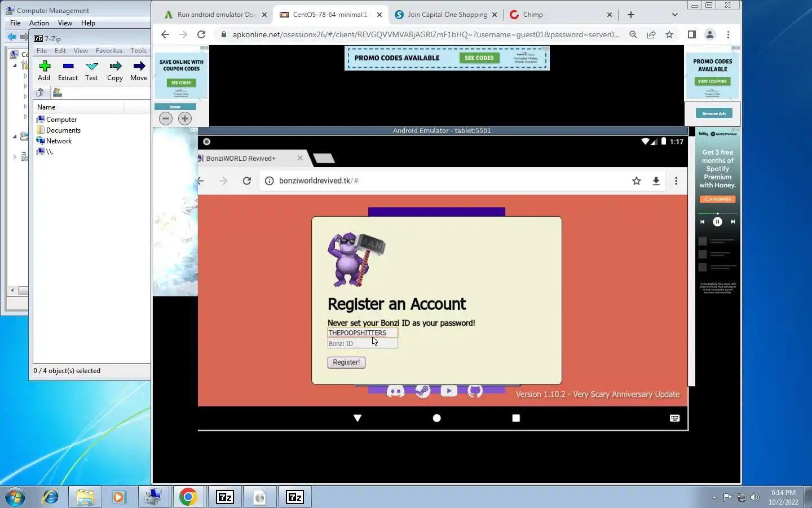This screenshot has width=812, height=508.
Task: Click emulator browser back arrow
Action: pyautogui.click(x=201, y=181)
